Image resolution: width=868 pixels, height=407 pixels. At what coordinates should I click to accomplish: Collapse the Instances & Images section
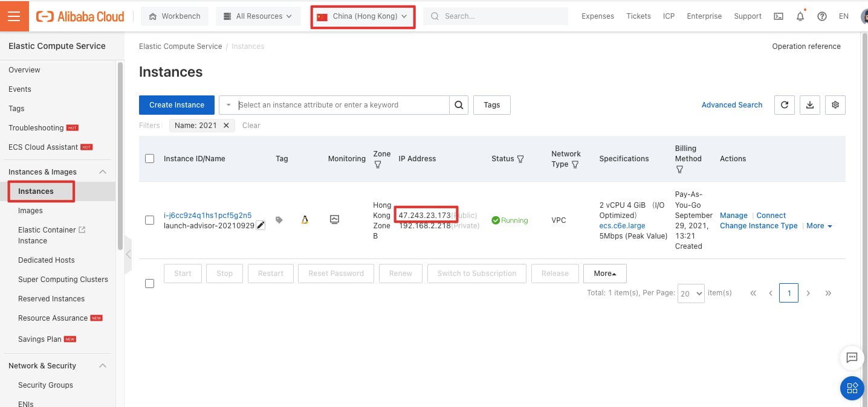[103, 172]
